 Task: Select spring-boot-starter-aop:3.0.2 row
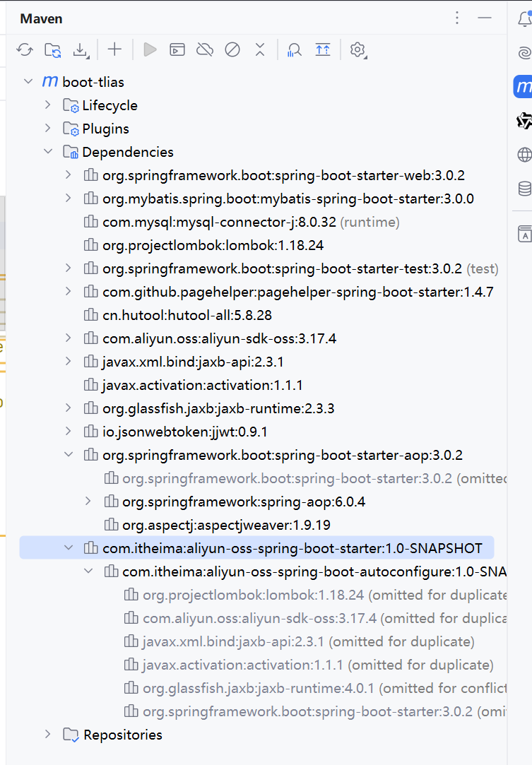click(283, 455)
